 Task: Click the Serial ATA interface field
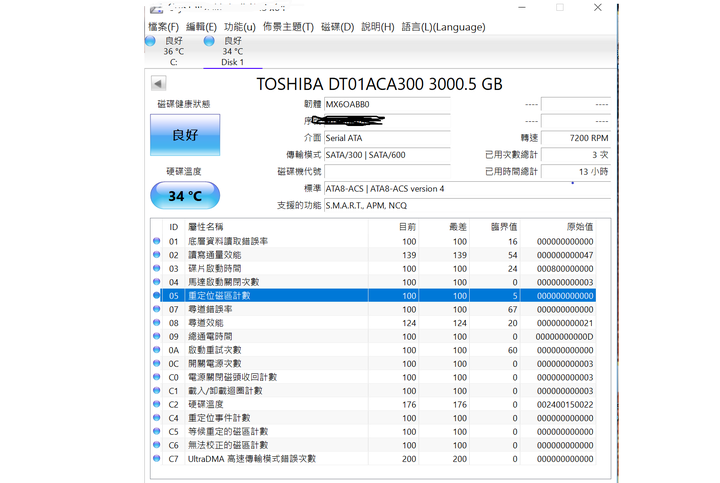click(387, 138)
